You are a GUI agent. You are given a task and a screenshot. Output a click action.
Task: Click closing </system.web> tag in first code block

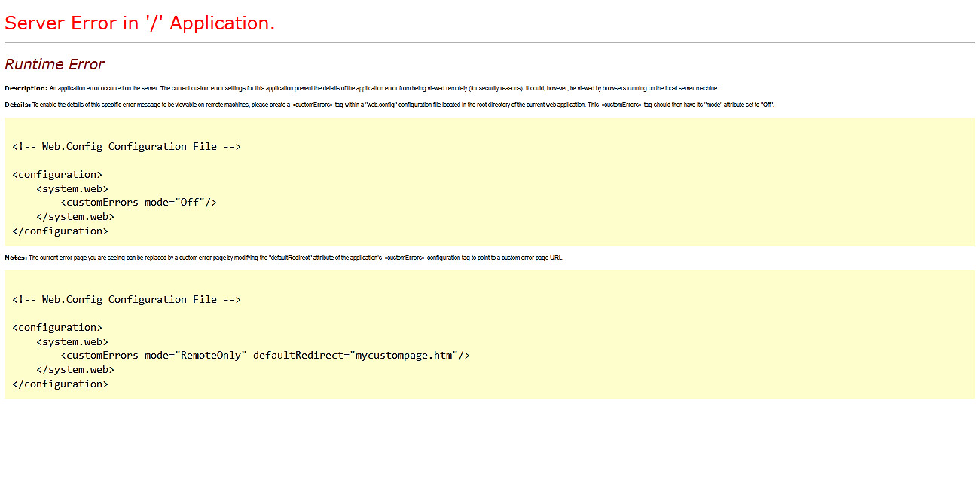pyautogui.click(x=75, y=217)
